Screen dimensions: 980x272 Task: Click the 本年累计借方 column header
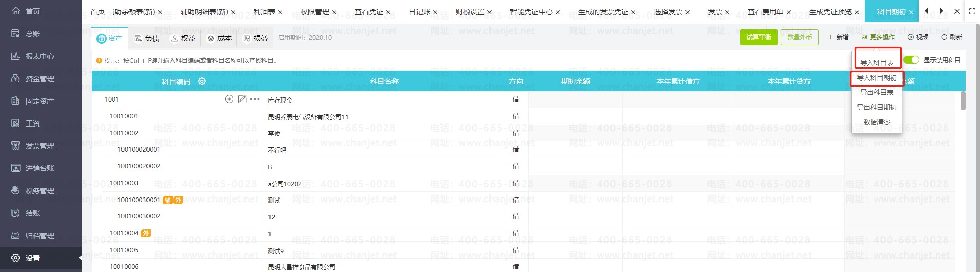(x=678, y=81)
